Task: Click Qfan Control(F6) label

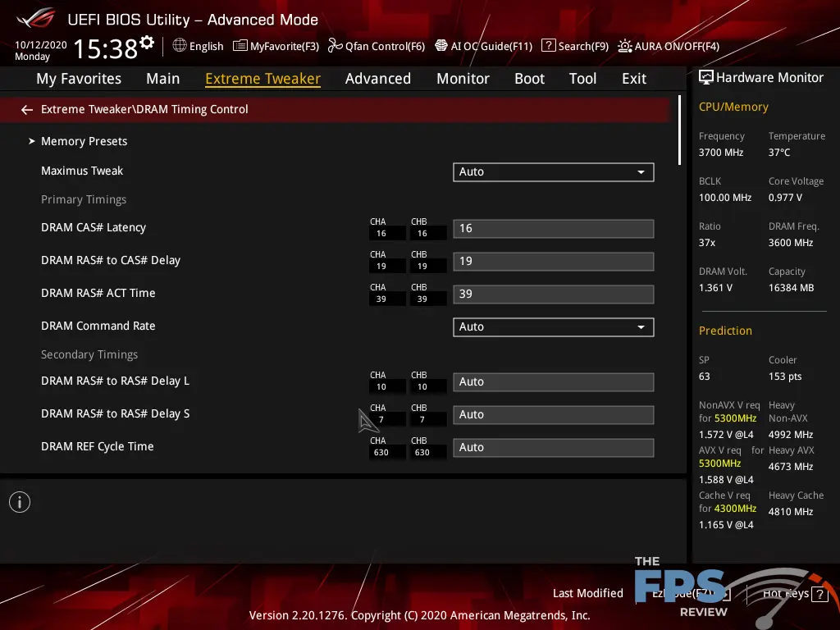Action: [x=385, y=46]
